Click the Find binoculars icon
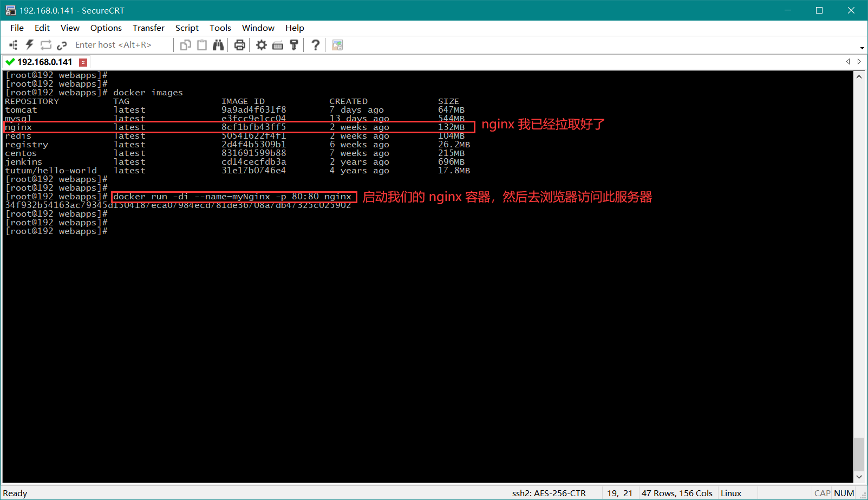 (x=218, y=45)
